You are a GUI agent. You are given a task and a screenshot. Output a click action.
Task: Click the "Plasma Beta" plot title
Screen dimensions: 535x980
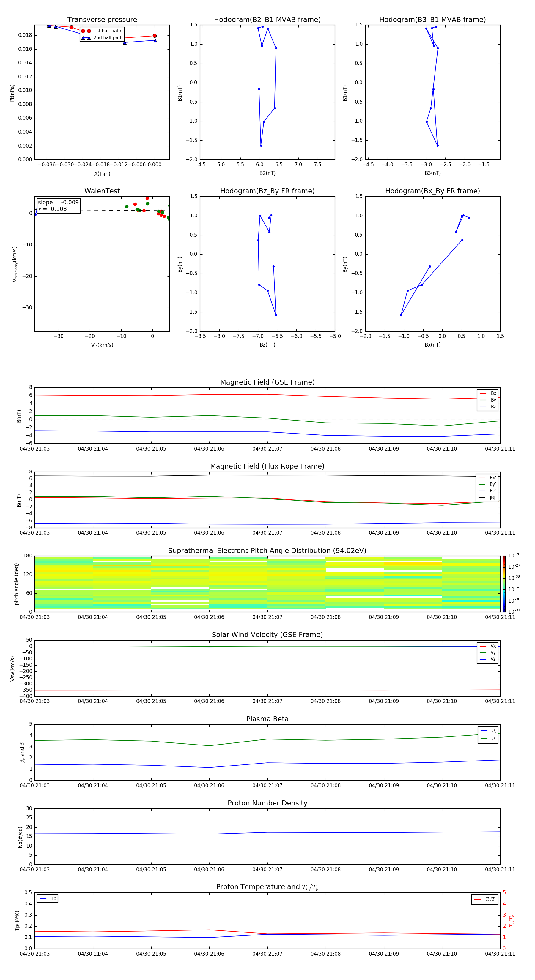267,719
